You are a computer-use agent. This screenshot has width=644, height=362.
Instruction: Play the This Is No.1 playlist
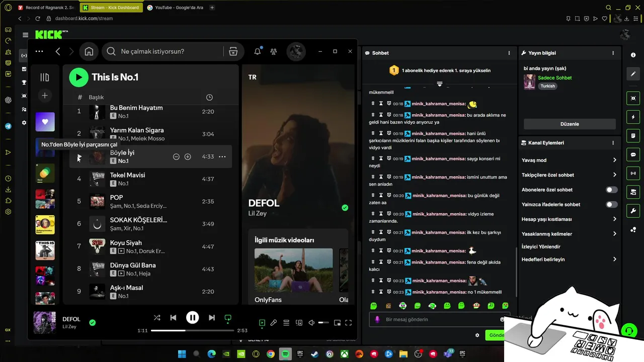pos(78,77)
